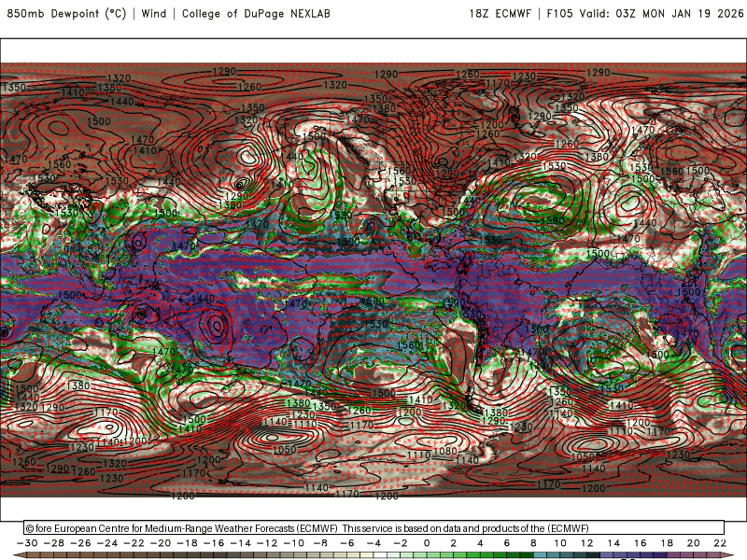Click the ECMWF copyright notice box

[x=374, y=527]
